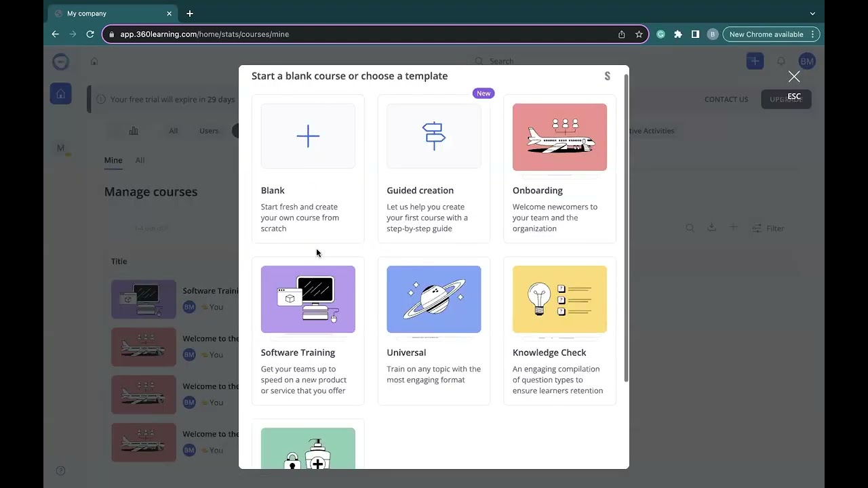This screenshot has height=488, width=868.
Task: Click the small home icon in top bar
Action: (x=94, y=61)
